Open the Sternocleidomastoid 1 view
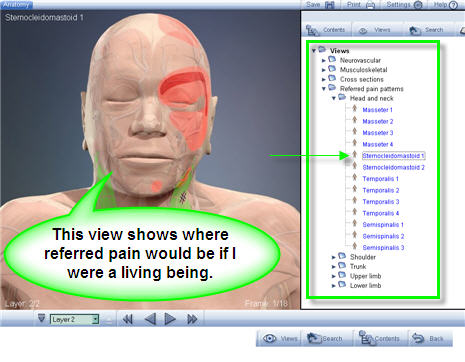The image size is (465, 362). pyautogui.click(x=393, y=156)
